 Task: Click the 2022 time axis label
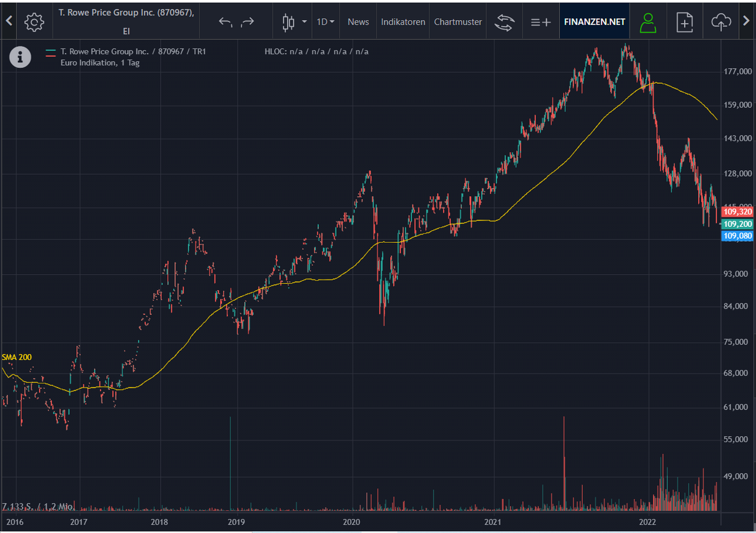click(648, 522)
